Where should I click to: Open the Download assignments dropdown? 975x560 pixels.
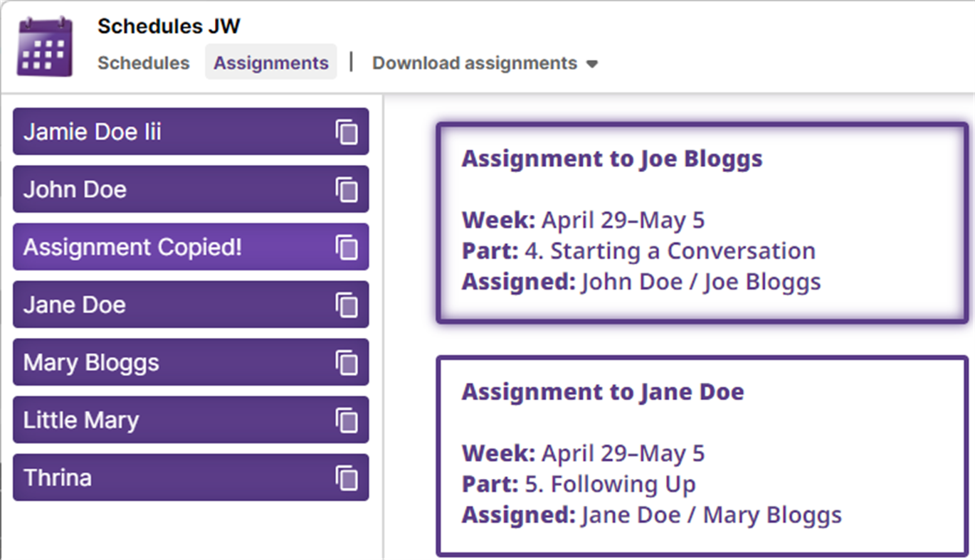click(x=475, y=63)
